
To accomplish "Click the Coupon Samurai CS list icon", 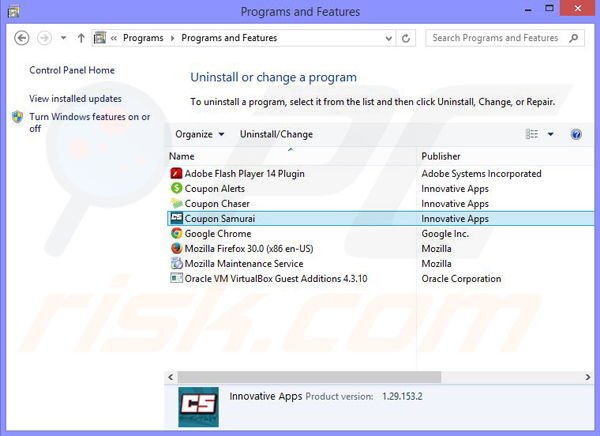I will (176, 218).
